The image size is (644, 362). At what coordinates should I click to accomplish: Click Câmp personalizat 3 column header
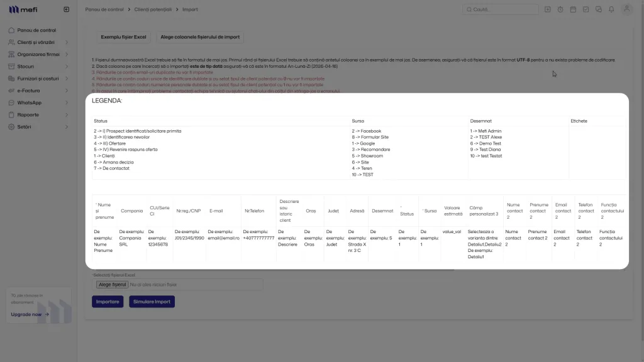click(484, 211)
